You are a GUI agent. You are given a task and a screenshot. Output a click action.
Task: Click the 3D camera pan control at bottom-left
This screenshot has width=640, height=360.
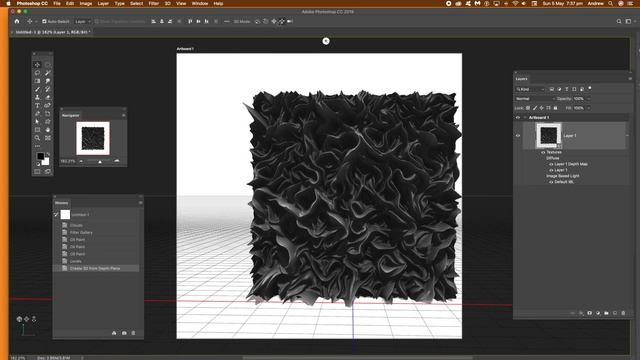tap(27, 319)
